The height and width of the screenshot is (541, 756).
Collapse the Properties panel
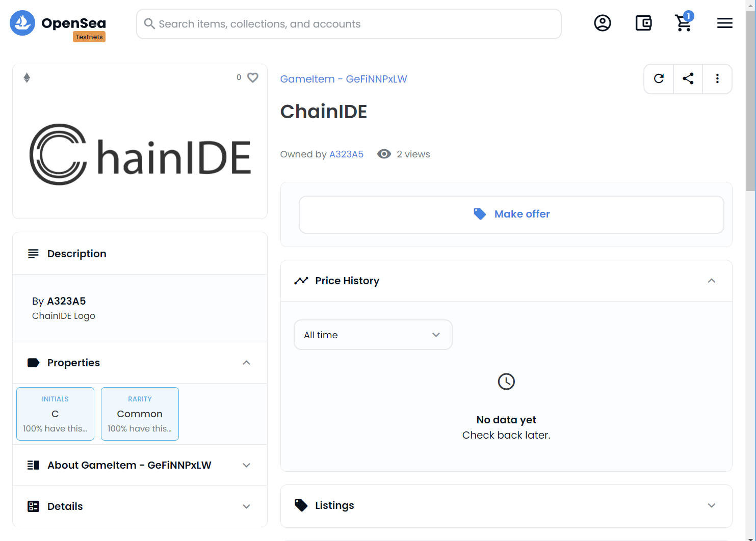click(246, 363)
